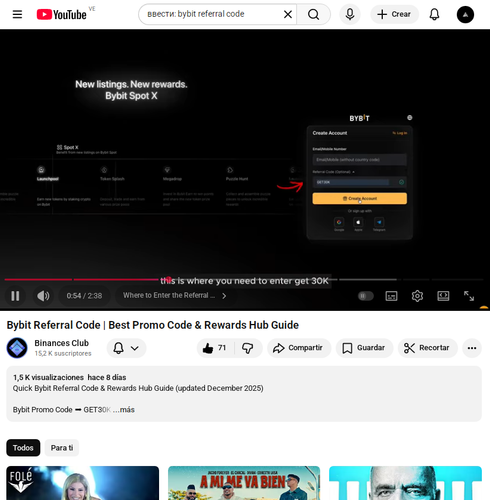The image size is (490, 500).
Task: Run search with the magnifier button
Action: click(x=313, y=14)
